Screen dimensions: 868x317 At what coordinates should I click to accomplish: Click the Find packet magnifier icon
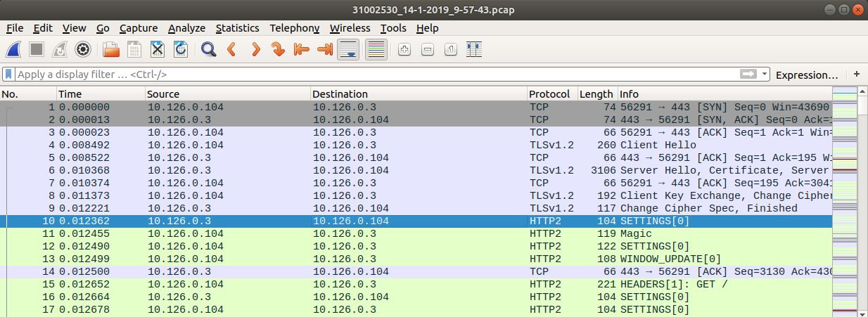click(208, 49)
